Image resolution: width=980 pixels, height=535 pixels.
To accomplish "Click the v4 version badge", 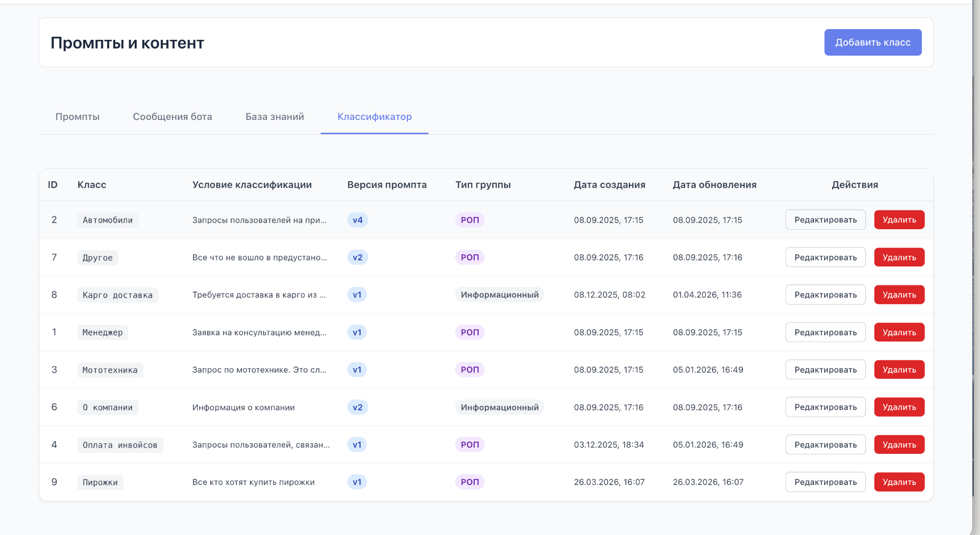I will point(358,220).
